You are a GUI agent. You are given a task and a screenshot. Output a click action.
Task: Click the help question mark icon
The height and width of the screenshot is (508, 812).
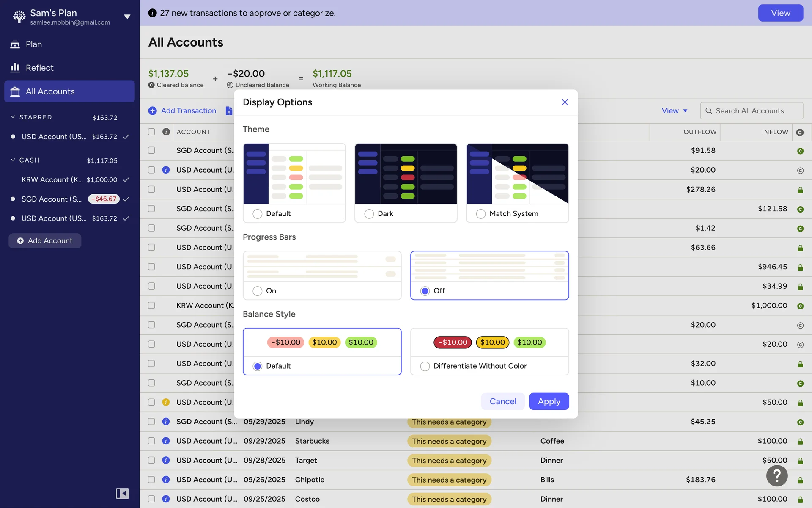[776, 476]
